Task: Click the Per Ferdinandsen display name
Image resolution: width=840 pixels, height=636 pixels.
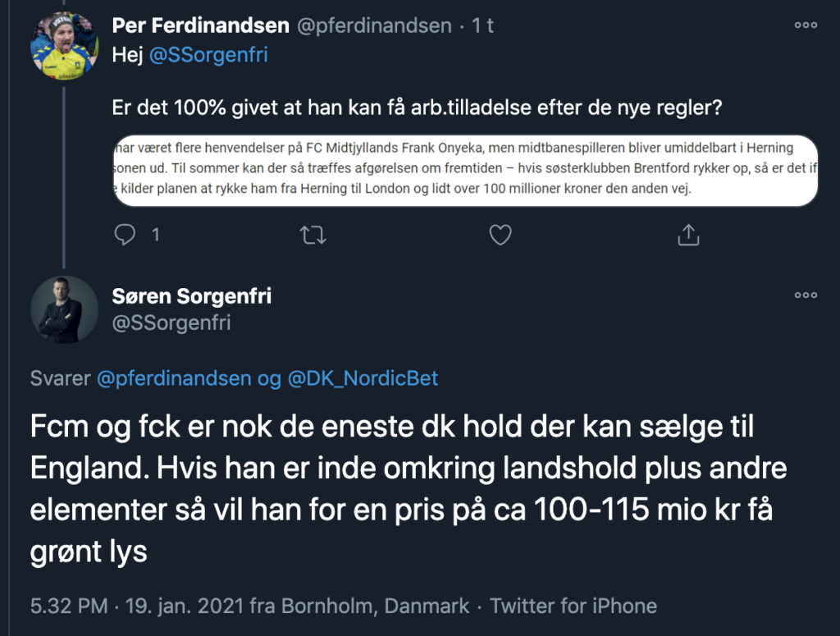Action: click(x=200, y=25)
